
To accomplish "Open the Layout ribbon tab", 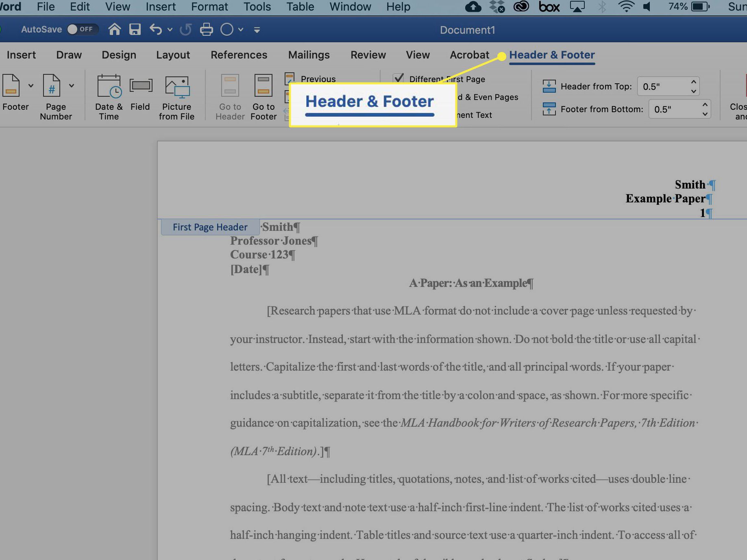I will [173, 55].
